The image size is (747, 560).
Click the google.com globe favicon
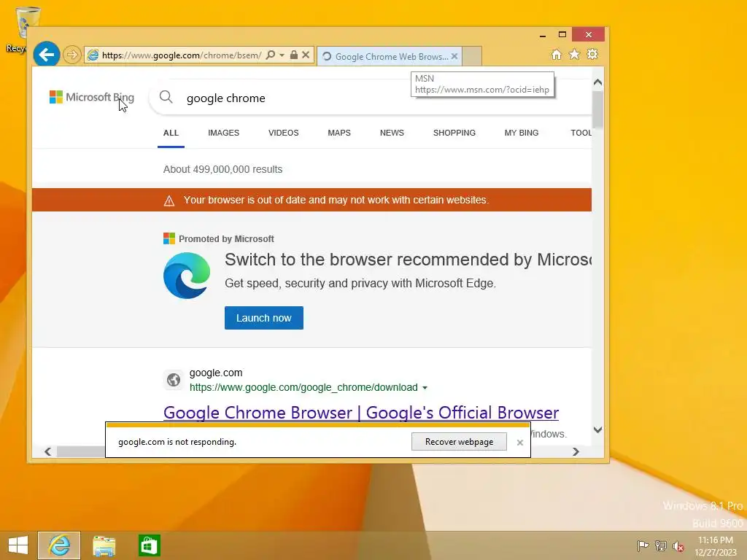click(x=174, y=379)
